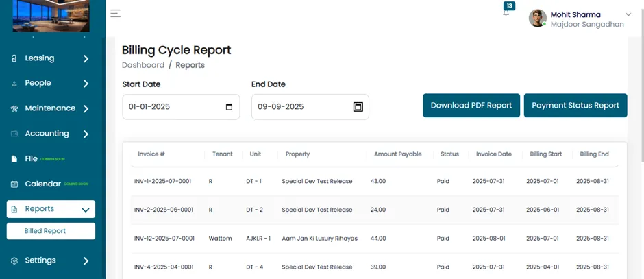Open the Maintenance menu item
The height and width of the screenshot is (279, 644).
pyautogui.click(x=51, y=108)
